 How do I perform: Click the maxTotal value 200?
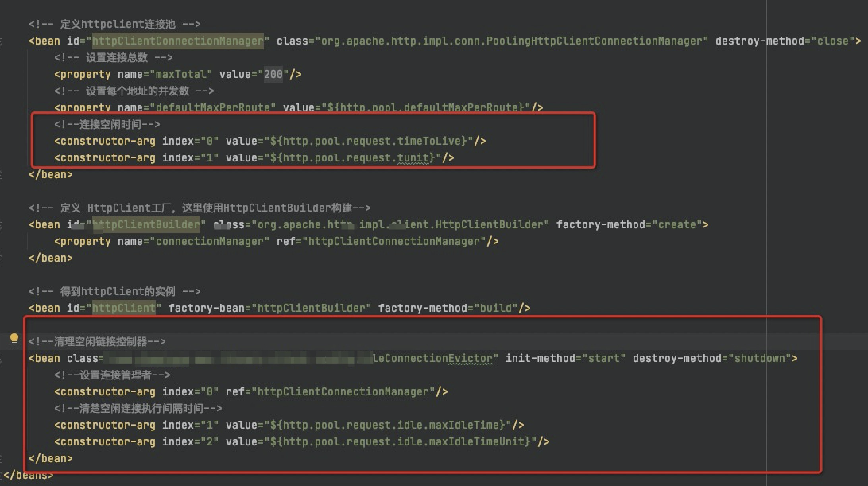[x=273, y=74]
